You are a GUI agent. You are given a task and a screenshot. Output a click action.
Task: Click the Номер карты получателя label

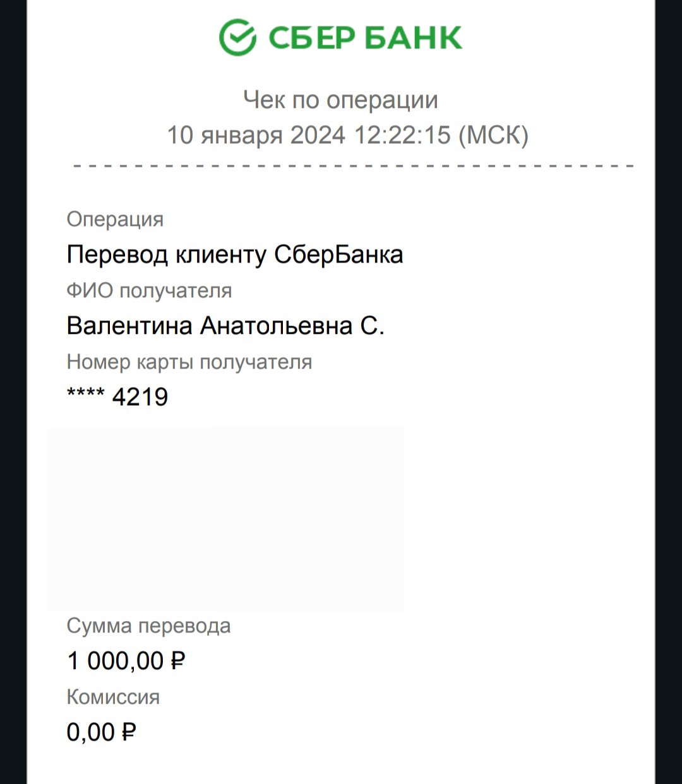pos(189,362)
